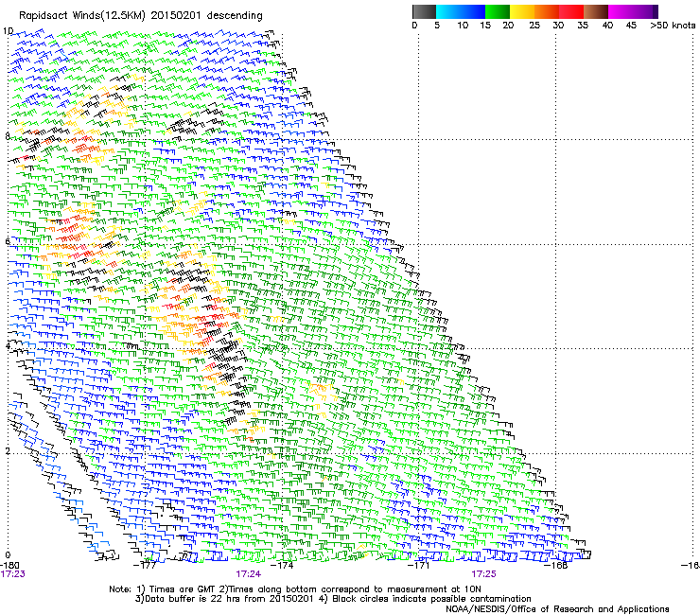Click the '>50 knots' legend label

tap(673, 26)
